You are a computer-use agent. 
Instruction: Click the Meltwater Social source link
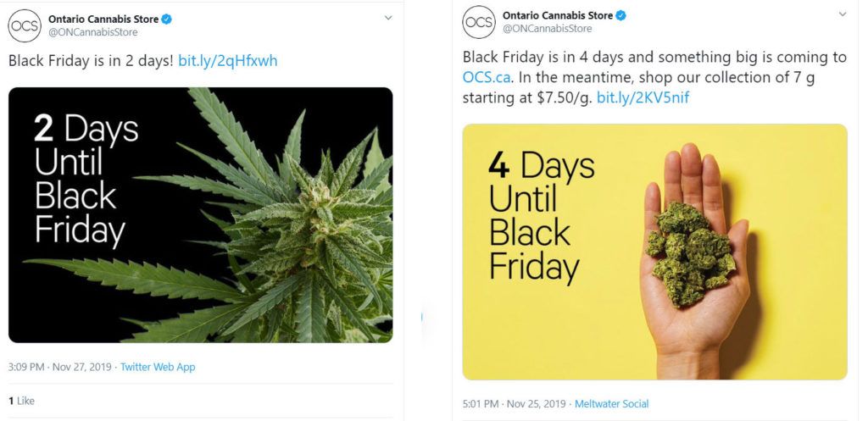[x=612, y=404]
